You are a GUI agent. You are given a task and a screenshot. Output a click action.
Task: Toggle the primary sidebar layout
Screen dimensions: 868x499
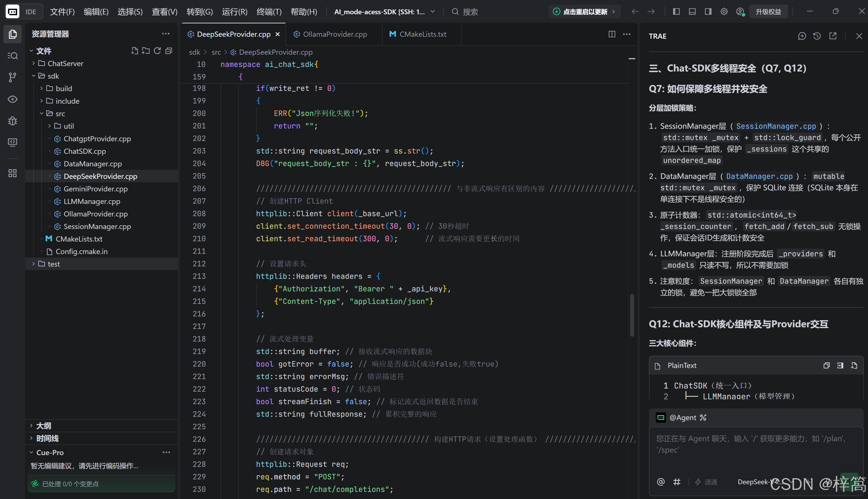pos(676,12)
